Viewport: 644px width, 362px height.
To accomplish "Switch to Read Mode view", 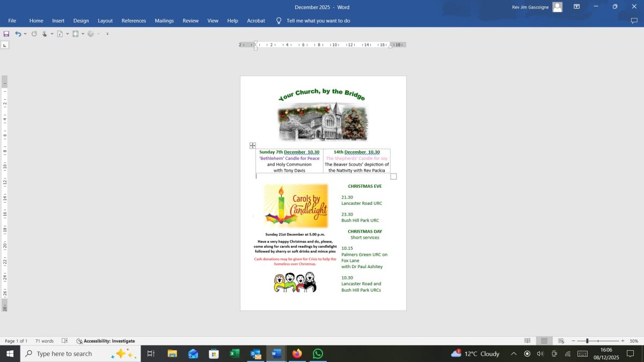I will pyautogui.click(x=528, y=341).
